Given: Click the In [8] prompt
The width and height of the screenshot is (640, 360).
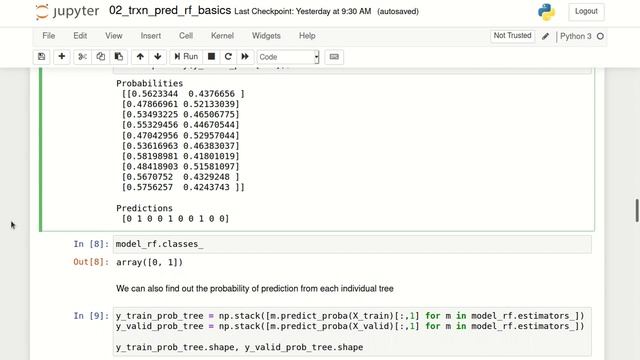Looking at the screenshot, I should point(91,244).
